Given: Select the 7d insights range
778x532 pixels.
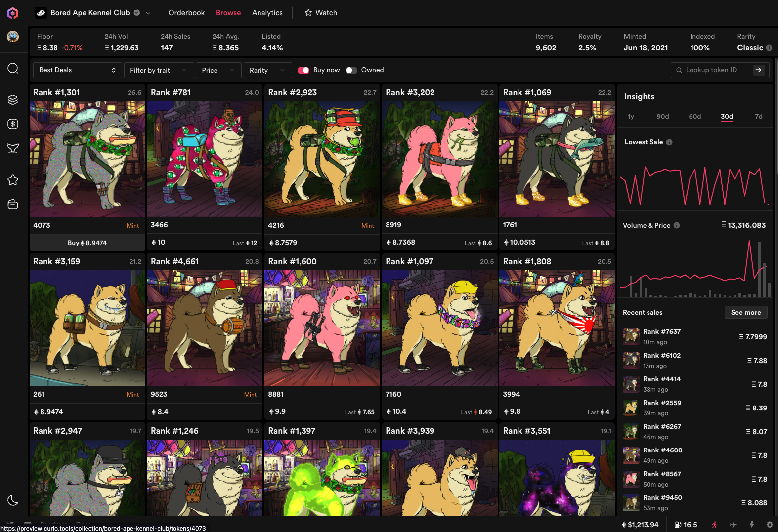Looking at the screenshot, I should point(759,117).
